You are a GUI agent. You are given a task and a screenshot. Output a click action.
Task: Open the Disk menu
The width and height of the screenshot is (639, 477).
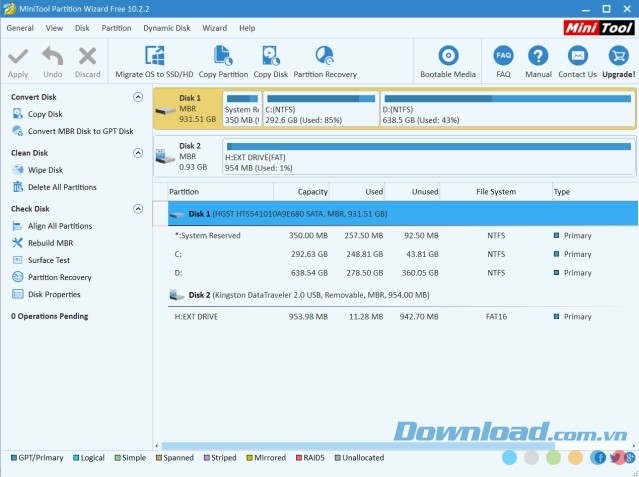pos(82,28)
